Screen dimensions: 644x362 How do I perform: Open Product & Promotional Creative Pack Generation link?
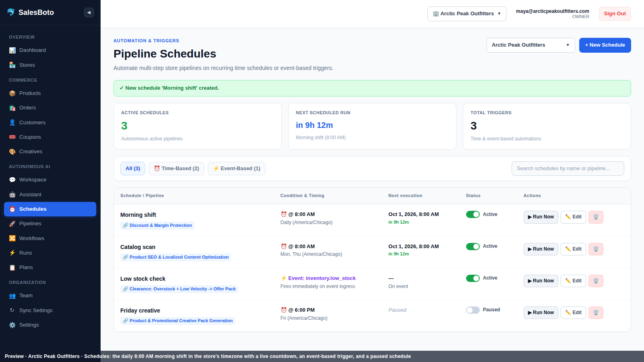178,321
